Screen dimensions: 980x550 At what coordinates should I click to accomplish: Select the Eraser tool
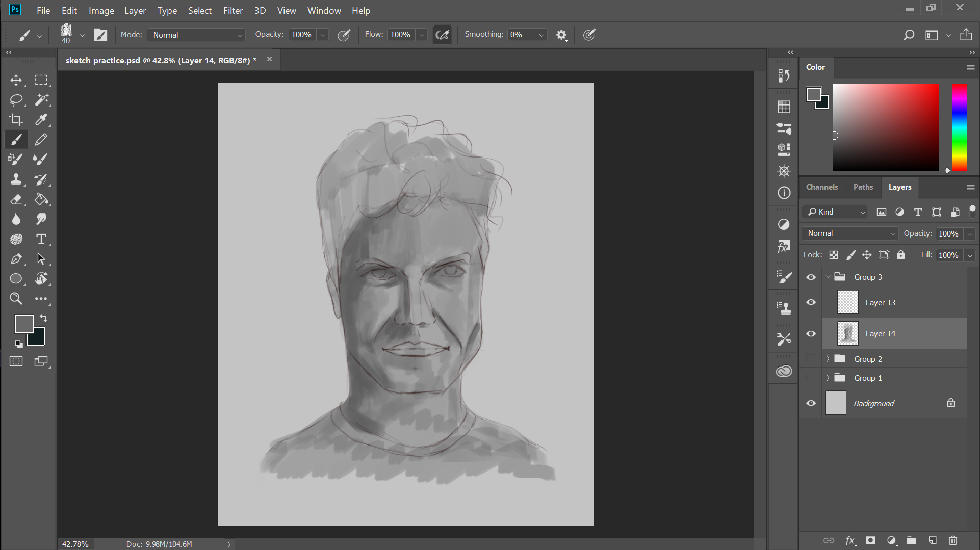click(16, 199)
